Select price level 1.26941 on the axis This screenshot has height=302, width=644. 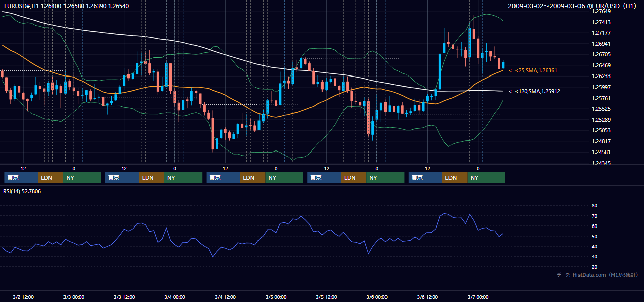pyautogui.click(x=601, y=44)
